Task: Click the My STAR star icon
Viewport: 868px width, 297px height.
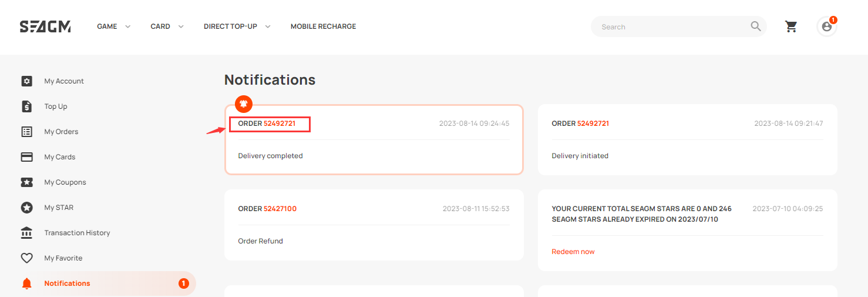Action: pyautogui.click(x=26, y=208)
